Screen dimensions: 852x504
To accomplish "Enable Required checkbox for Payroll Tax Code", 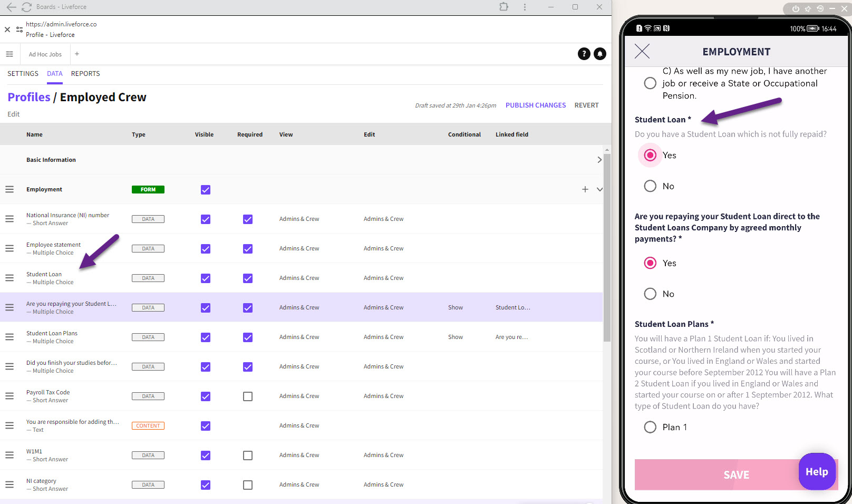I will (x=248, y=396).
